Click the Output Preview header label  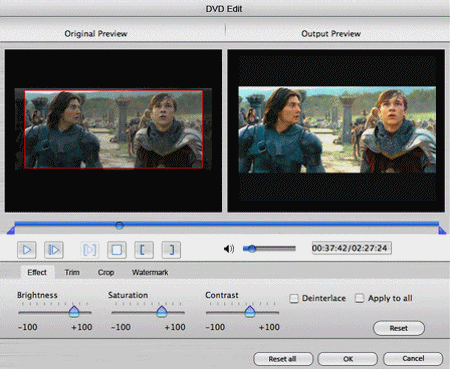click(331, 34)
